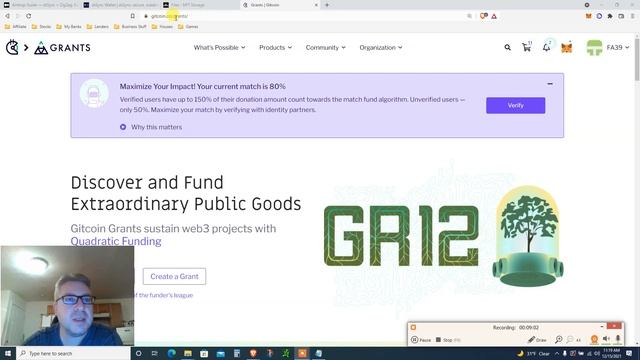Switch to the third browser tab

200,5
